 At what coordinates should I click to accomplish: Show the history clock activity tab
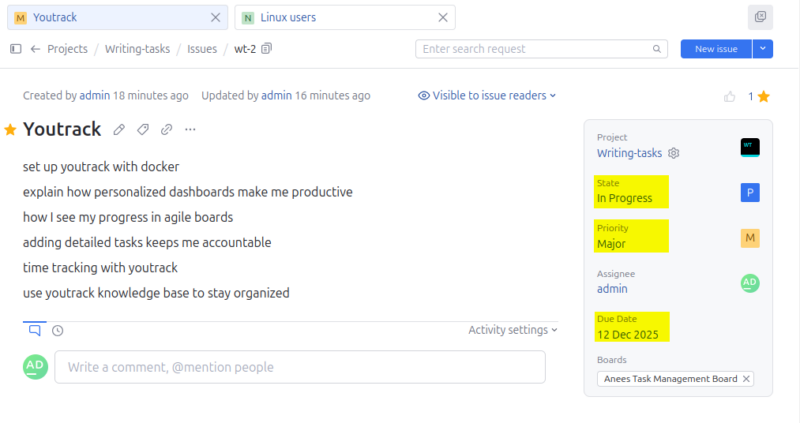point(58,331)
